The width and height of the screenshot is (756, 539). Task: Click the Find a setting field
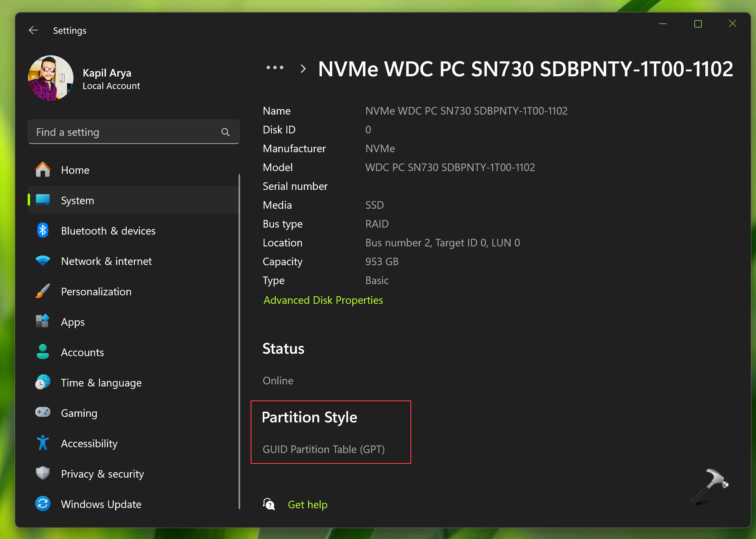coord(126,132)
